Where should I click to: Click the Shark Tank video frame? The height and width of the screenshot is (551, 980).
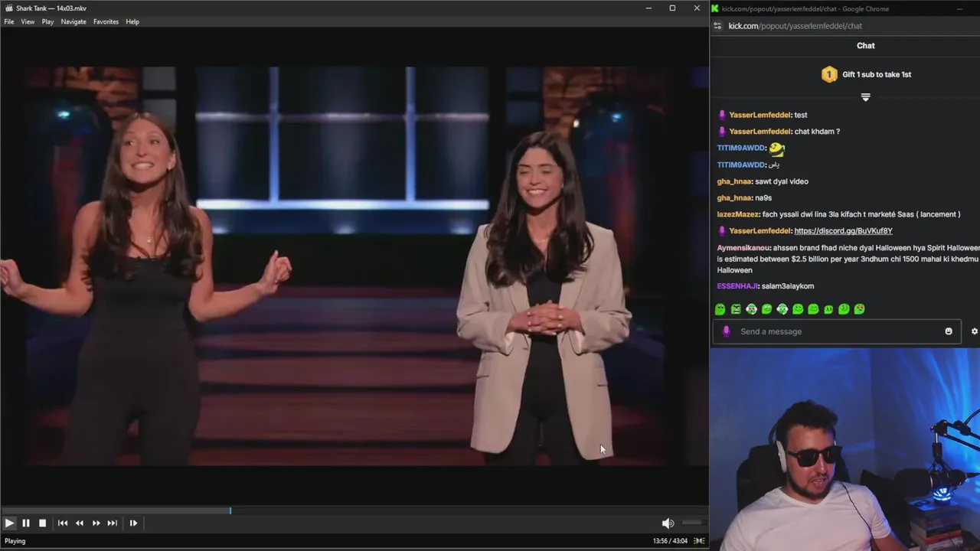tap(354, 266)
